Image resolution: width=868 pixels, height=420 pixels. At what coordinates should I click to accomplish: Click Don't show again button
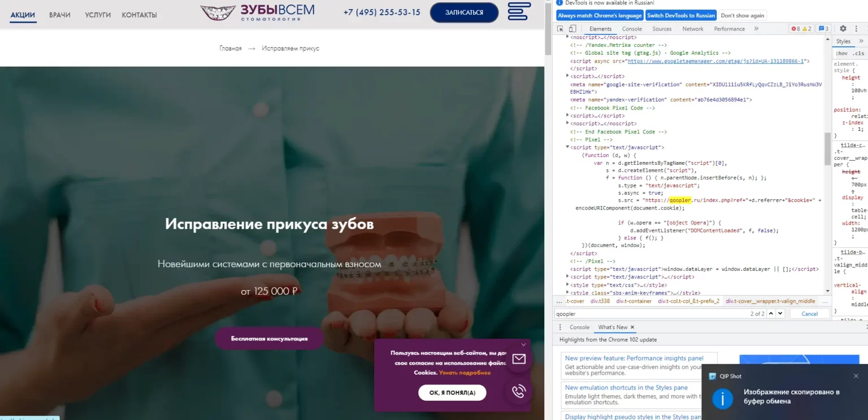[x=743, y=15]
